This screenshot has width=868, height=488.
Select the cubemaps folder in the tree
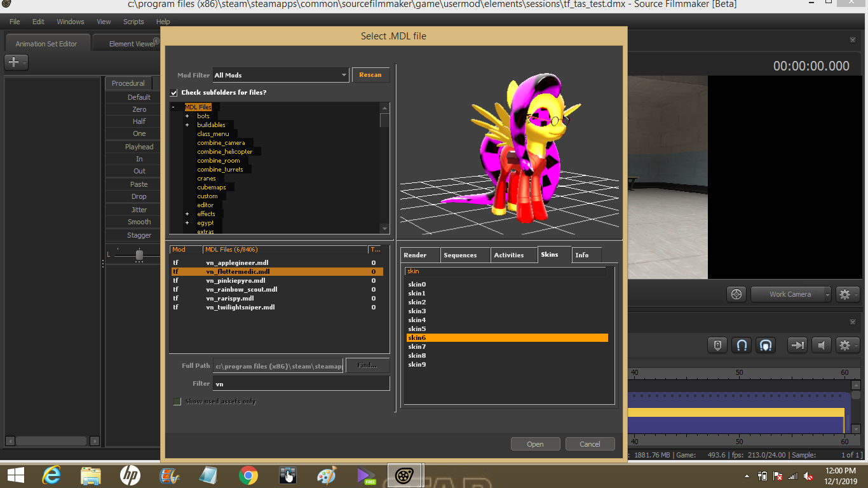pyautogui.click(x=212, y=187)
